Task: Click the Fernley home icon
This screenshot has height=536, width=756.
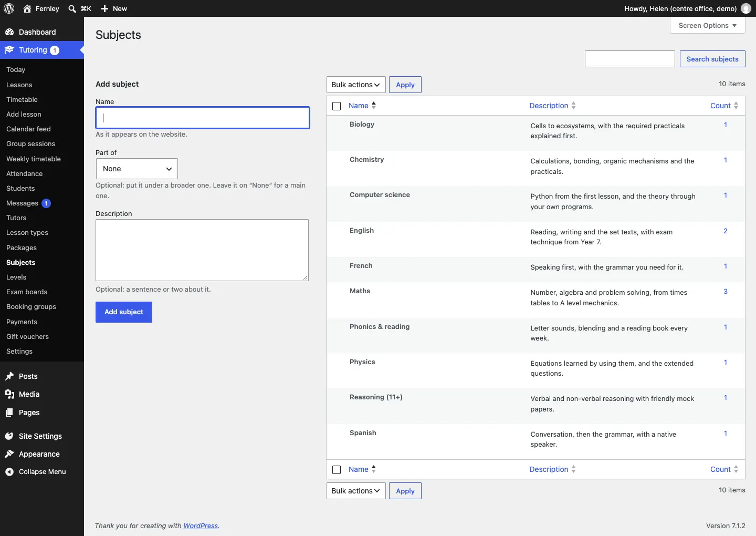Action: (27, 8)
